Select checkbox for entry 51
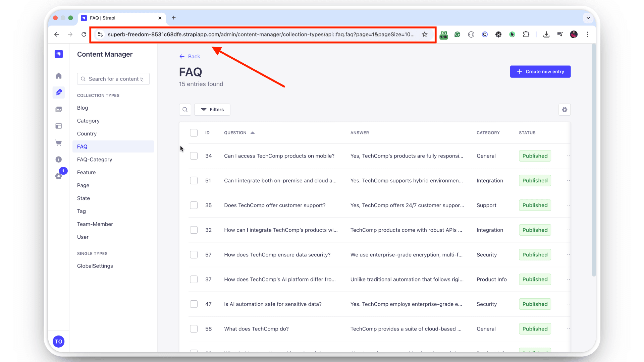Screen dimensions: 644x362 click(x=194, y=181)
